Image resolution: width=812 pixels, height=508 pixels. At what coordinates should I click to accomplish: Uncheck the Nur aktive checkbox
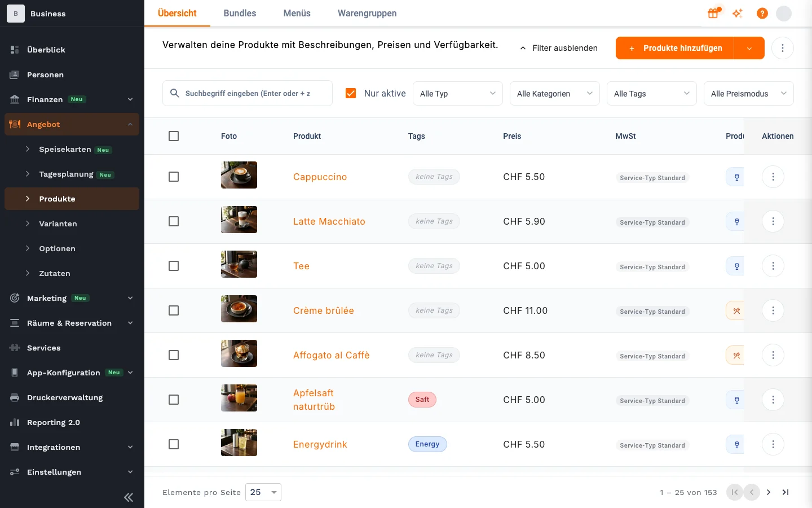(351, 93)
